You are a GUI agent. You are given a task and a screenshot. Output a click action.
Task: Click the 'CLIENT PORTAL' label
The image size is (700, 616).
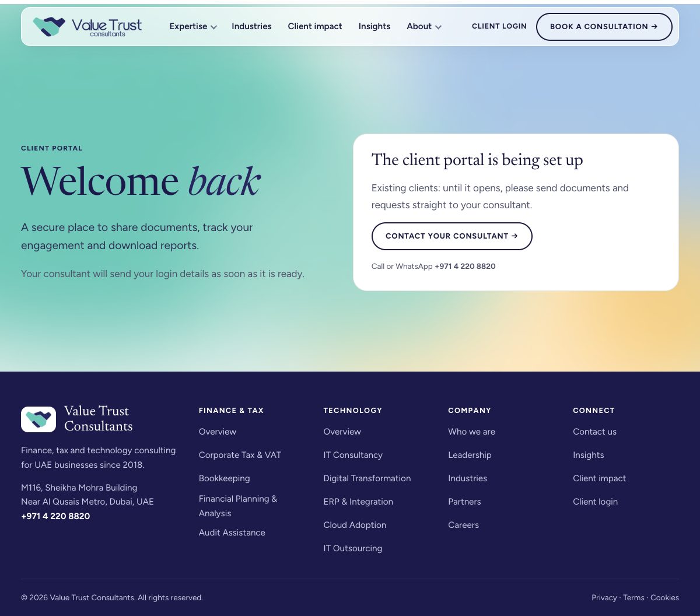coord(52,148)
